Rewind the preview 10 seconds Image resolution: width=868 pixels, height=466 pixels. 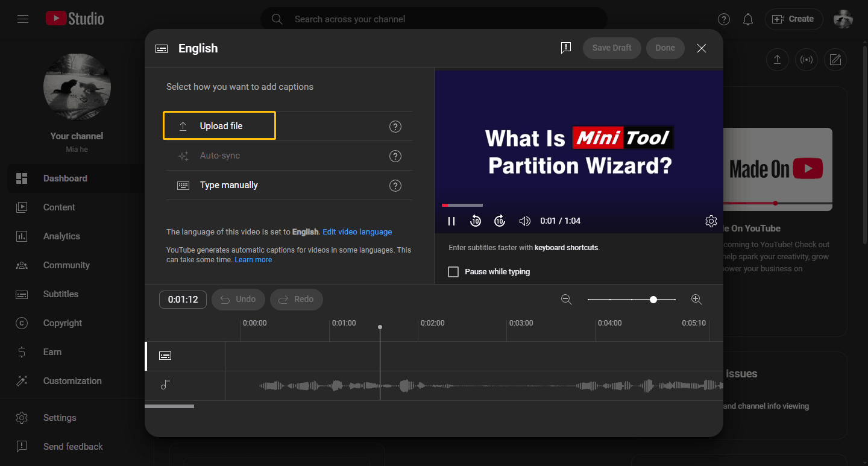click(x=476, y=221)
